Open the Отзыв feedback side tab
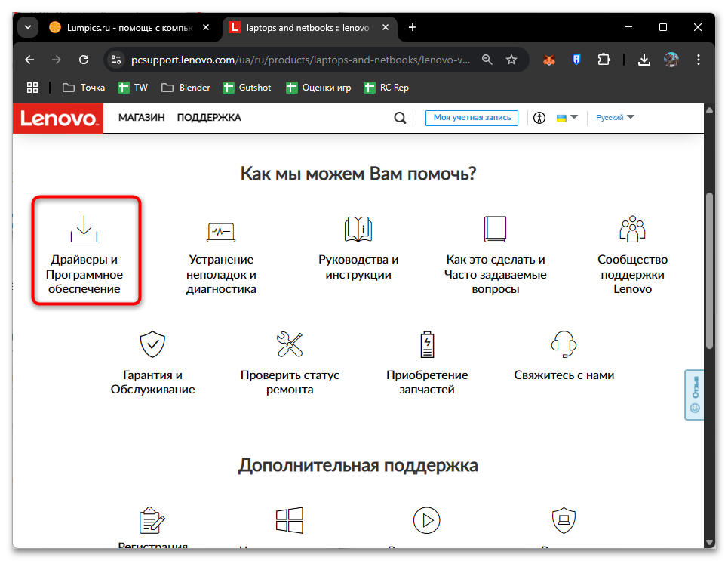The width and height of the screenshot is (728, 561). (x=695, y=395)
